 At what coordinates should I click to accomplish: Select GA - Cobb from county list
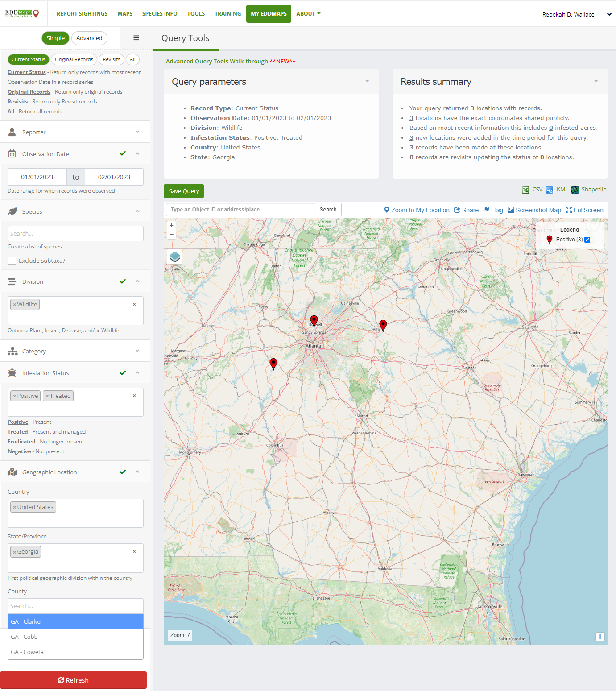coord(75,637)
